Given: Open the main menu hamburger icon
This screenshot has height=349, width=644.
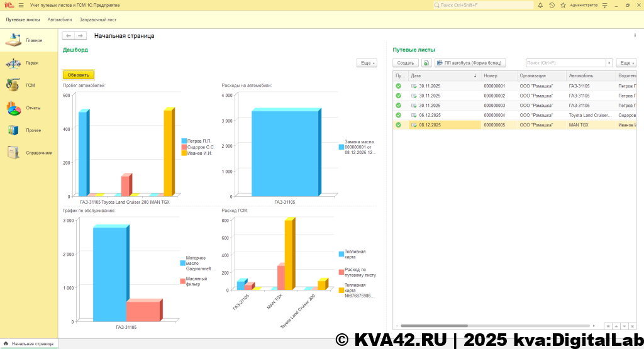Looking at the screenshot, I should (x=21, y=5).
